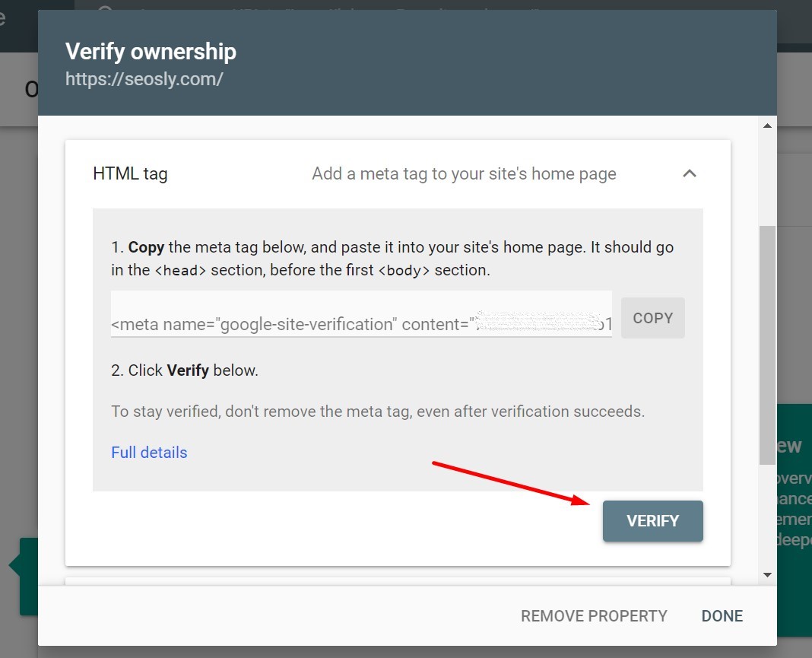Image resolution: width=812 pixels, height=658 pixels.
Task: Click the VERIFY button
Action: point(652,521)
